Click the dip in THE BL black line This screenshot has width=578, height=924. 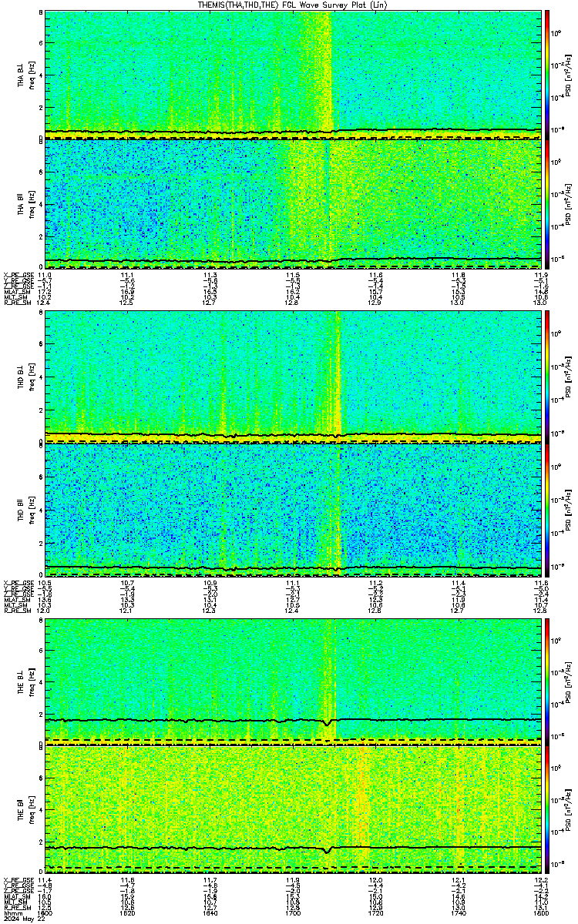pos(328,723)
